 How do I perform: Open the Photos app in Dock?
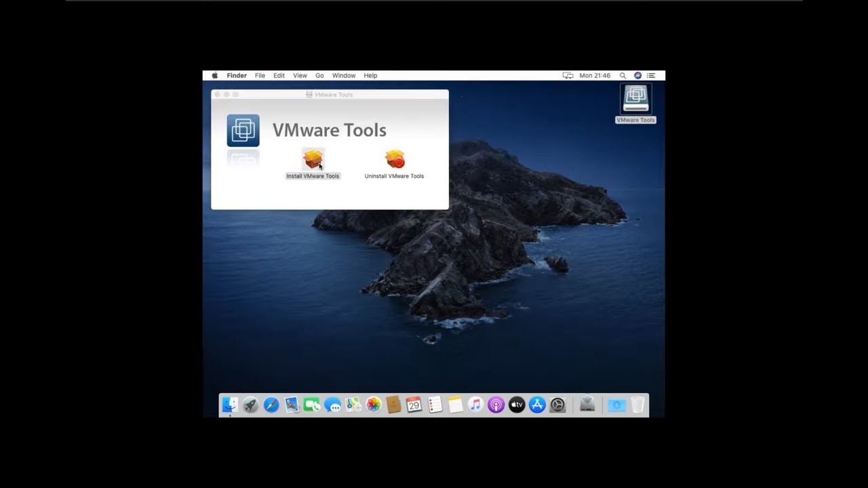(x=374, y=405)
